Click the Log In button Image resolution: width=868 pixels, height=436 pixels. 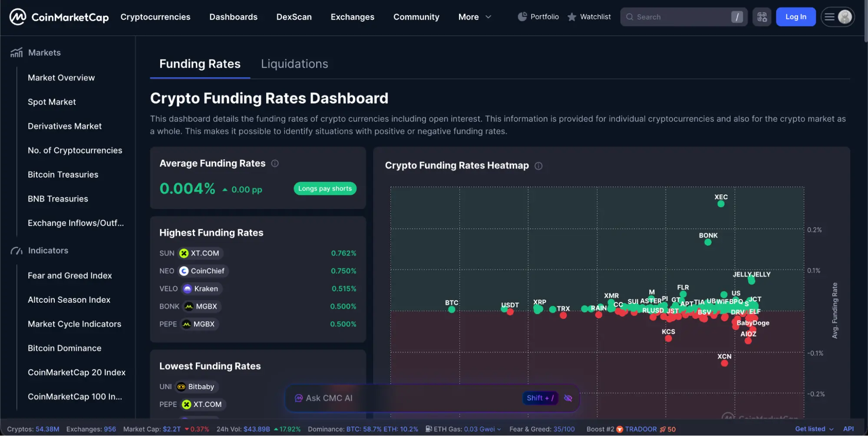pyautogui.click(x=795, y=17)
